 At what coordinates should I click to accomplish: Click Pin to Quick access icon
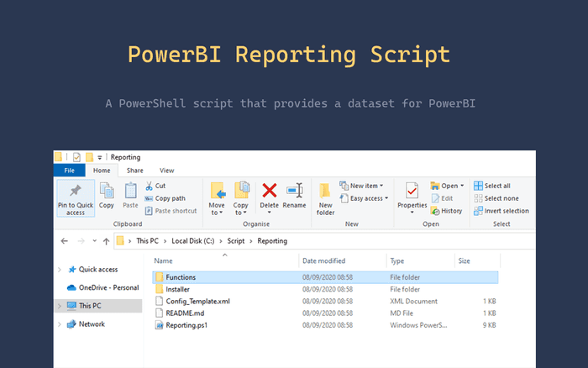76,191
